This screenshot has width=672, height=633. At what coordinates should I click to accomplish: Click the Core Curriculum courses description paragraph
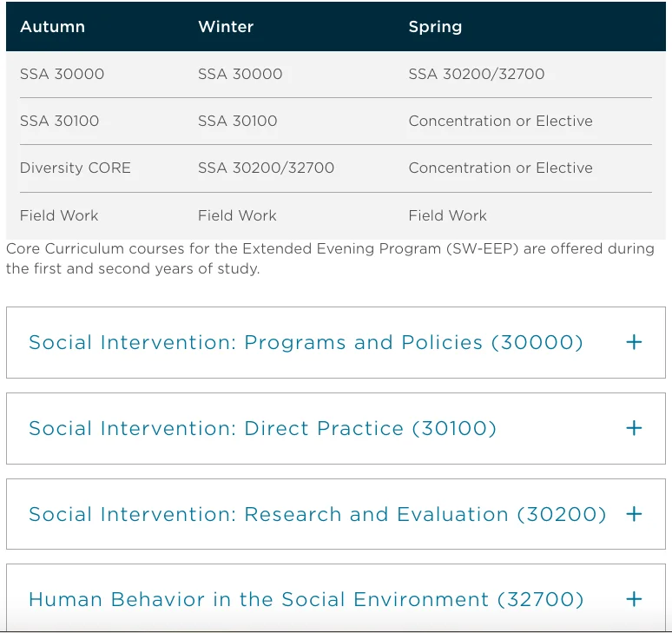point(330,259)
